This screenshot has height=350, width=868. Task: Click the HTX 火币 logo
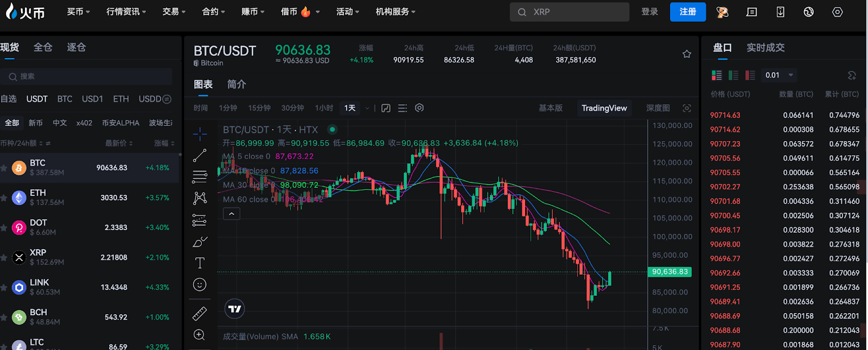coord(25,11)
